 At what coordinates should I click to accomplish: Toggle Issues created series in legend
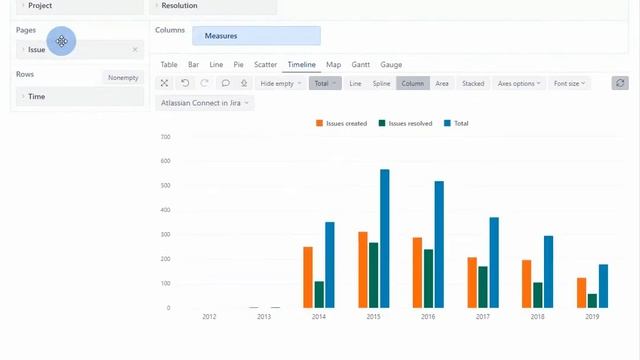point(342,123)
